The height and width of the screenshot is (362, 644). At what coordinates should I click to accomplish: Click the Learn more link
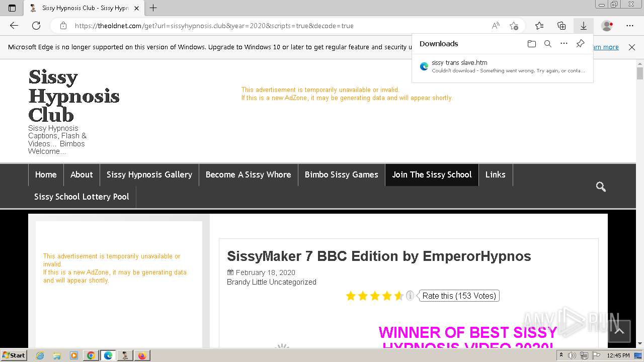(x=607, y=47)
